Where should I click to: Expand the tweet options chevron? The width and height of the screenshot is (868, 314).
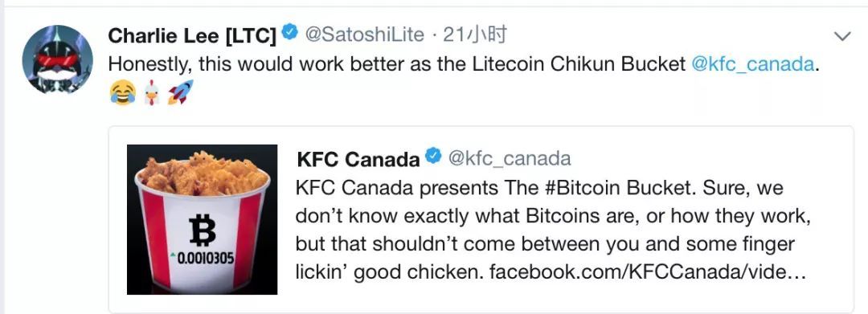coord(842,36)
